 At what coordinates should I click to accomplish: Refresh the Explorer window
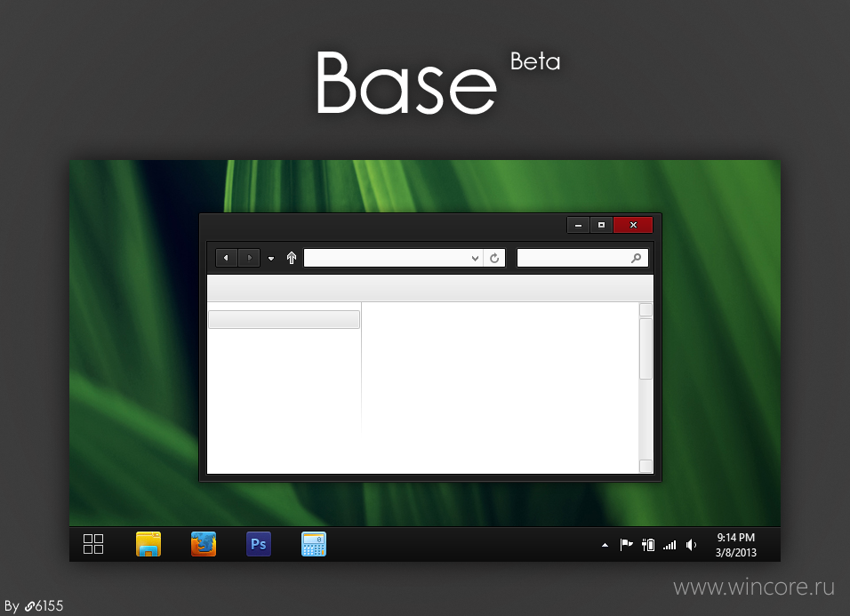click(x=494, y=258)
